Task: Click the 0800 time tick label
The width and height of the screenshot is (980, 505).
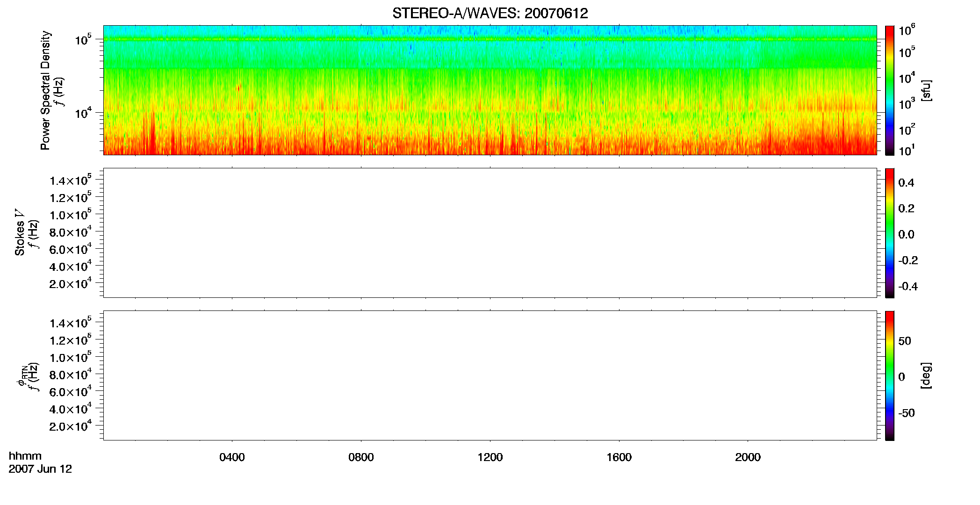Action: 361,457
